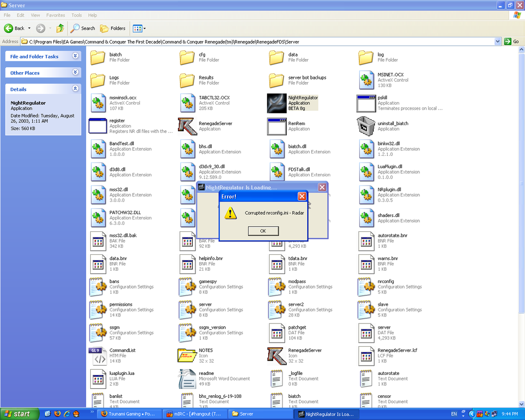Expand the Other Places panel
Screen dimensions: 525x420
75,73
